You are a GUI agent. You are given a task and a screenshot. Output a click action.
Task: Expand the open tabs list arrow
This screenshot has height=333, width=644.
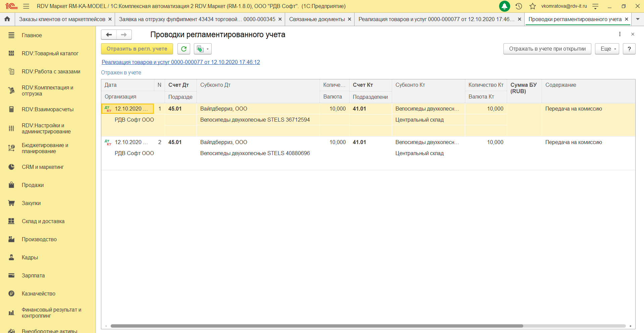[x=638, y=19]
